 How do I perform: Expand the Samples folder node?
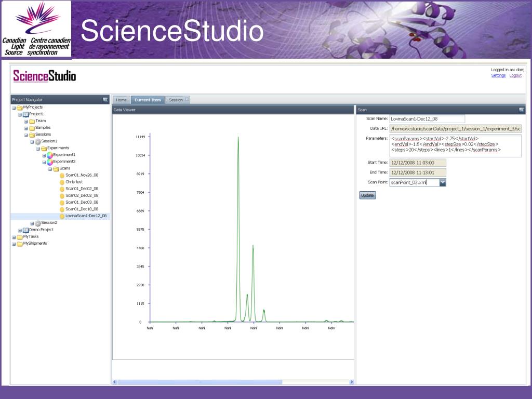click(26, 128)
